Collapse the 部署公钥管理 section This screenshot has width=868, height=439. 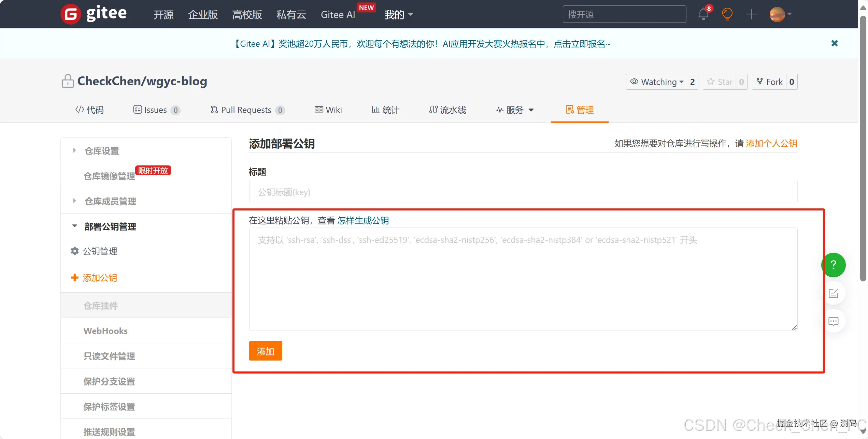[110, 226]
